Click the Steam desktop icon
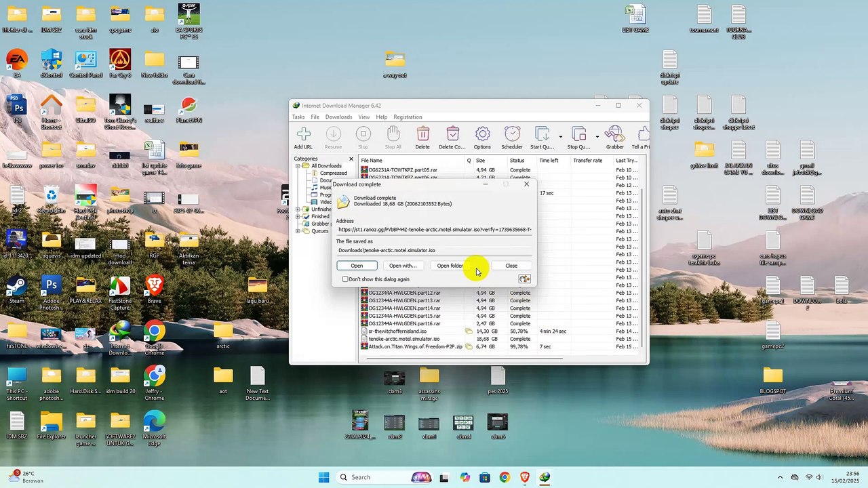 coord(17,285)
